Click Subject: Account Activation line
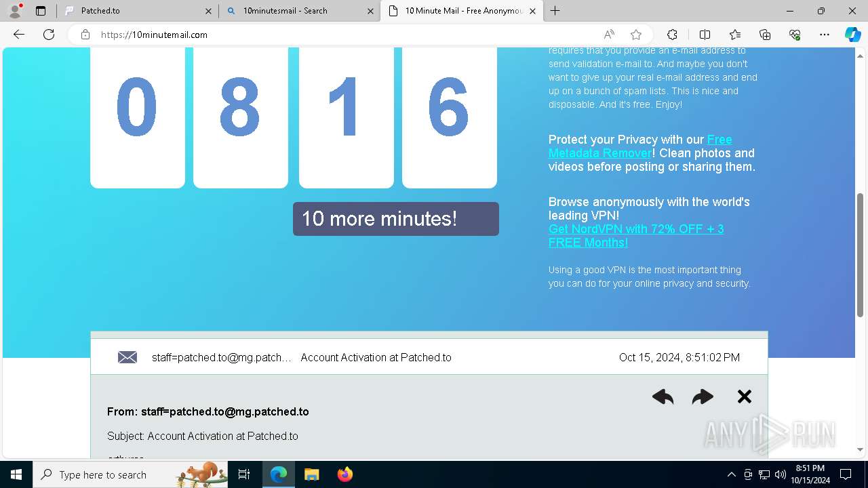 click(x=203, y=436)
